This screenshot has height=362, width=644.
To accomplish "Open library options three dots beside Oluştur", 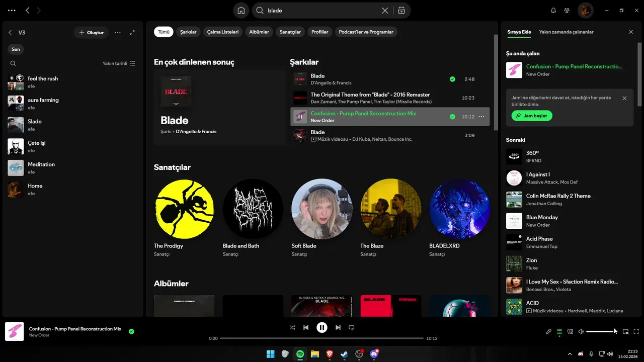I will 118,32.
